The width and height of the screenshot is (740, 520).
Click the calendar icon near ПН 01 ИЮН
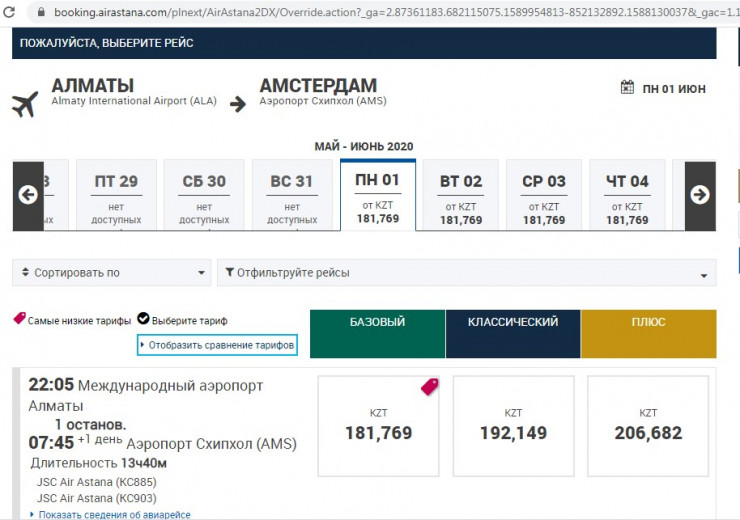[x=627, y=88]
